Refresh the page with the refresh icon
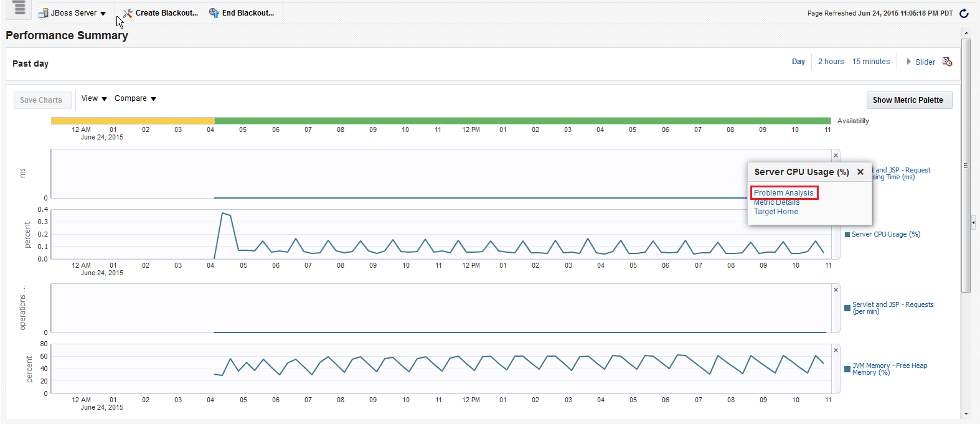Image resolution: width=980 pixels, height=424 pixels. pyautogui.click(x=964, y=13)
